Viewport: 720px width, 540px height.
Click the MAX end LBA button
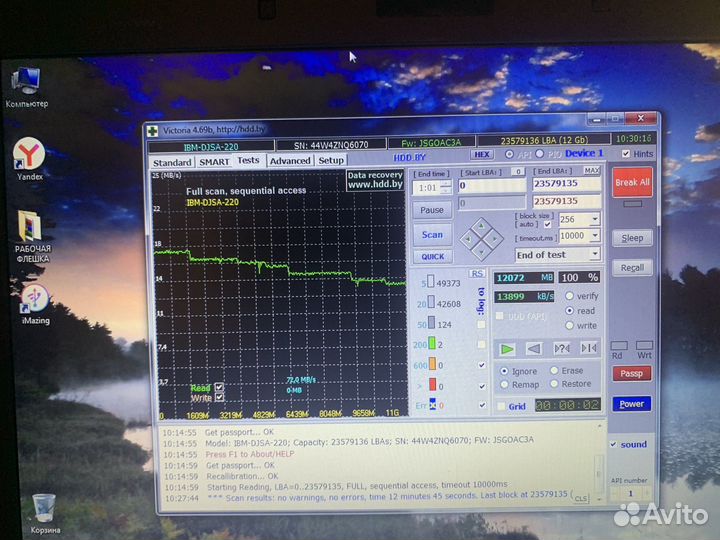pos(592,171)
